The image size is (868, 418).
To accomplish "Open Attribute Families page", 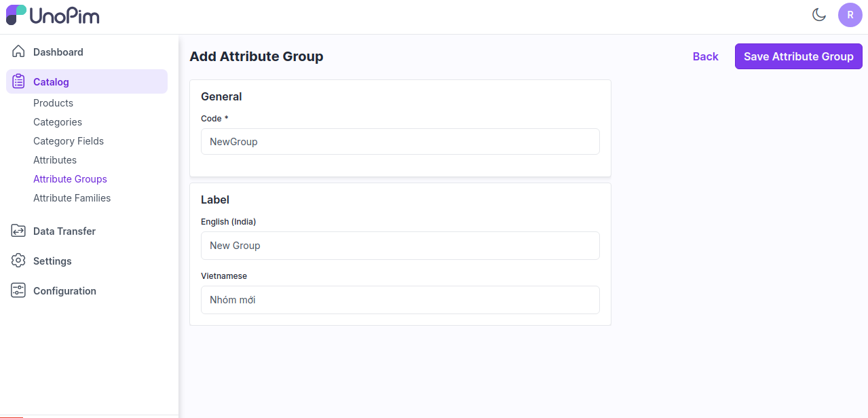I will point(71,197).
